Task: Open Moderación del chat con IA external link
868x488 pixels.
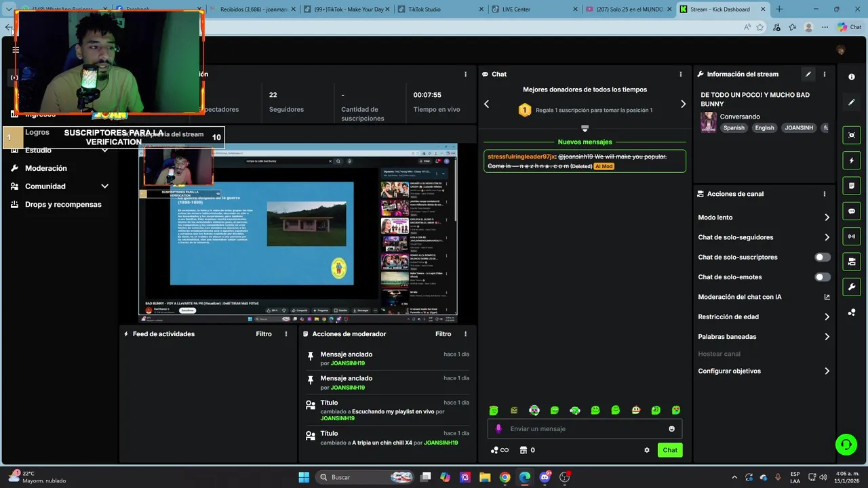Action: [827, 297]
